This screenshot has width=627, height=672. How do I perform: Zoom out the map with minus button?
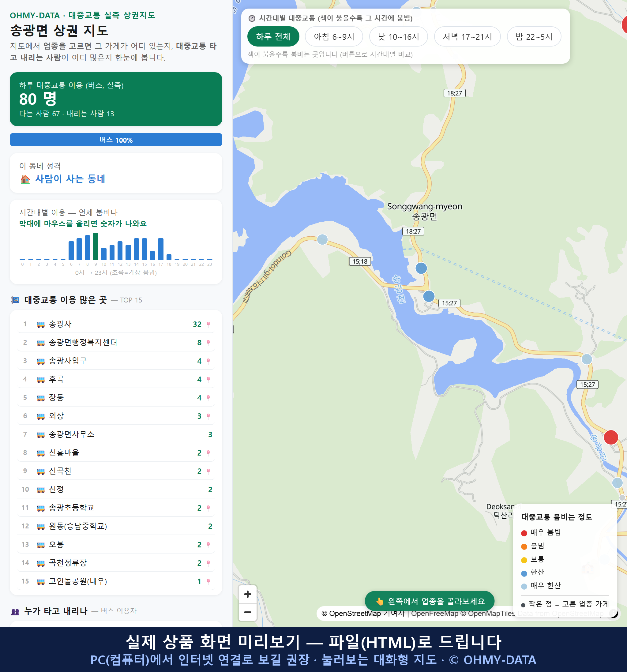coord(247,612)
